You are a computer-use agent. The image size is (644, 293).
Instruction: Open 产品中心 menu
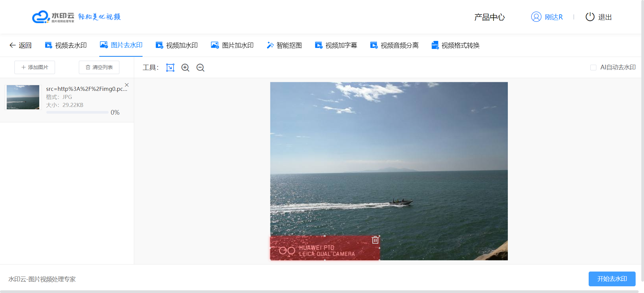pos(489,17)
